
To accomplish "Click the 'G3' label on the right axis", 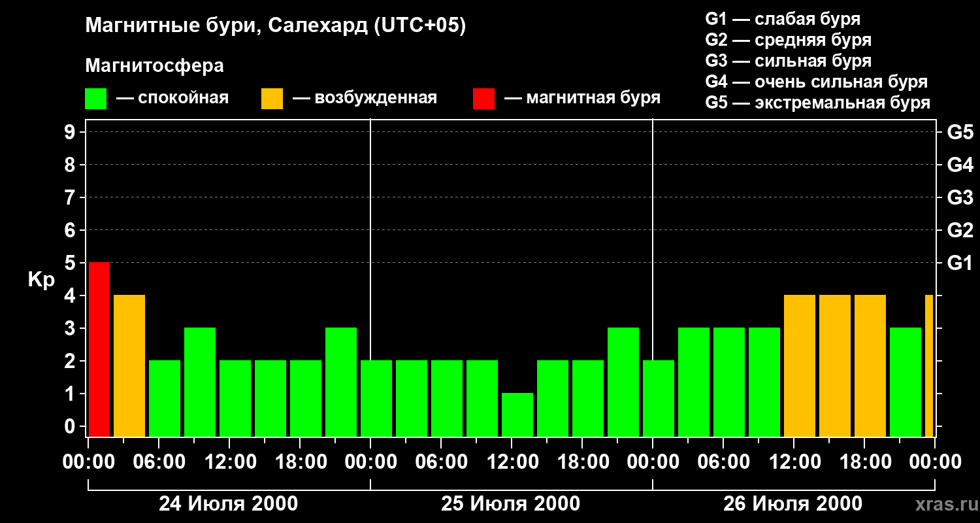I will point(960,197).
